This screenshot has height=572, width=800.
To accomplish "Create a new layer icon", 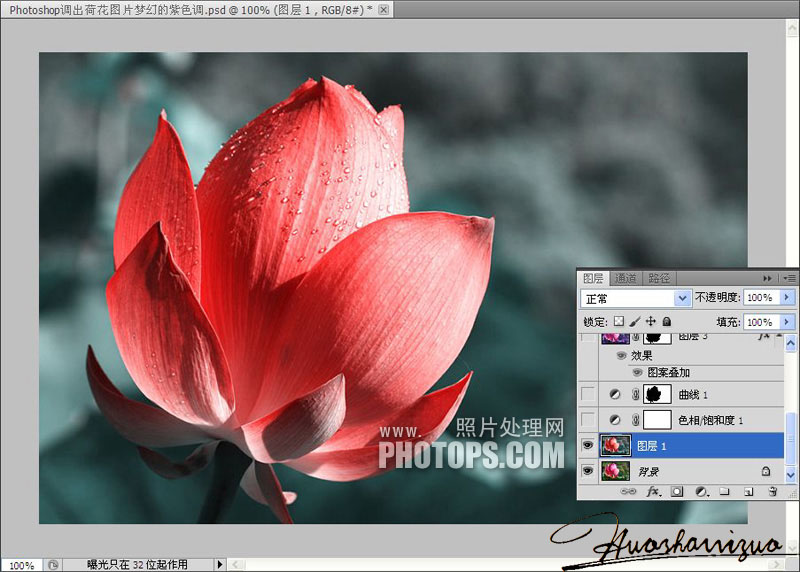I will [748, 492].
